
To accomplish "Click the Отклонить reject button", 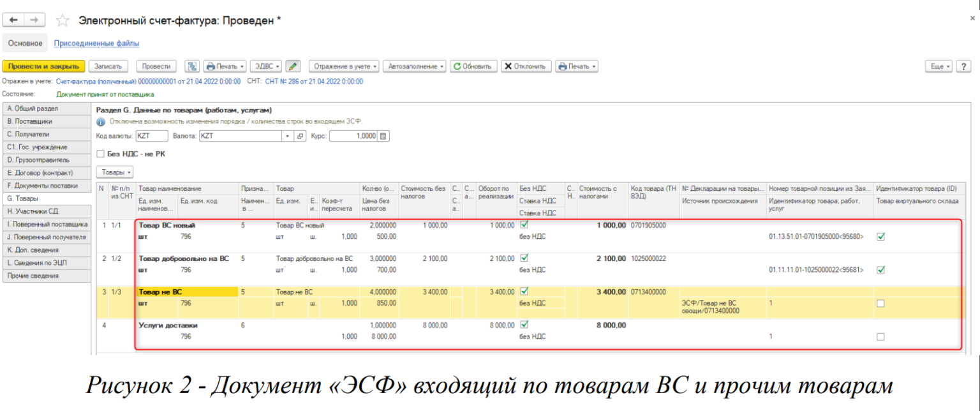I will [526, 66].
